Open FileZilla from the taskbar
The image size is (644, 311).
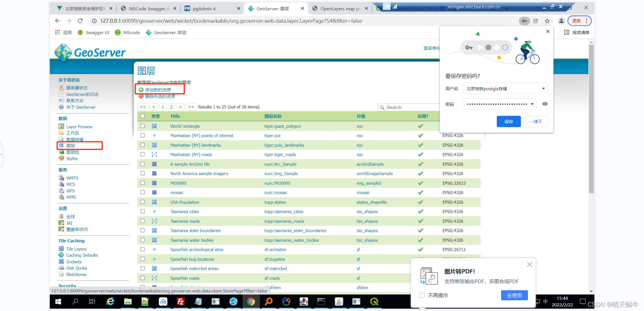tap(180, 302)
